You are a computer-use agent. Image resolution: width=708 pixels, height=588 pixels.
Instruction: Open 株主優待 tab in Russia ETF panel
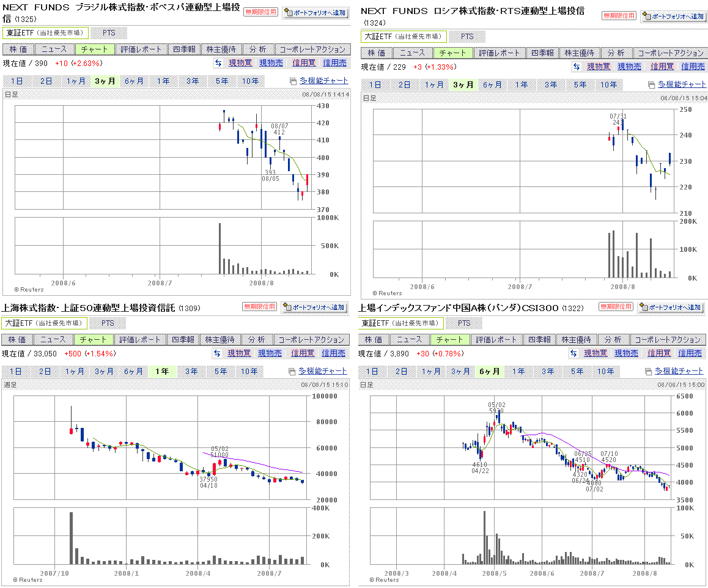pos(580,53)
